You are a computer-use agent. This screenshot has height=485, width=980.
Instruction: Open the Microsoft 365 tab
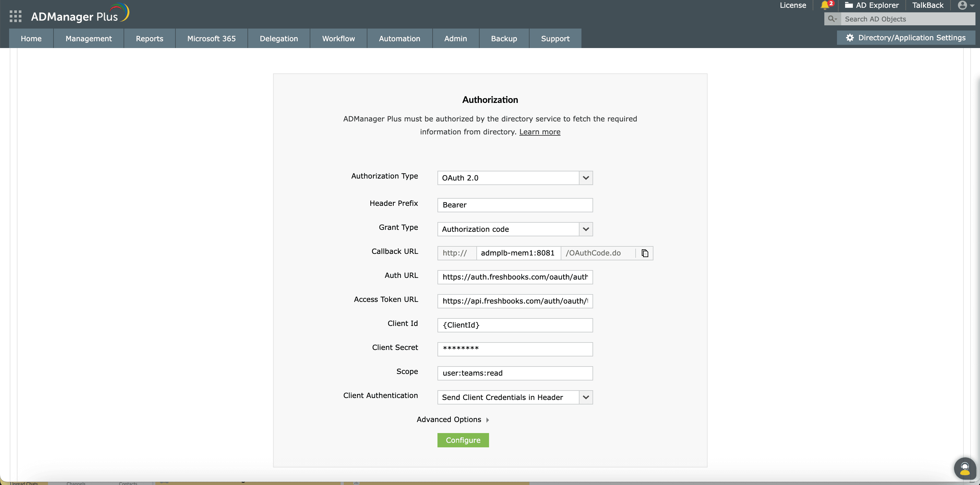211,38
